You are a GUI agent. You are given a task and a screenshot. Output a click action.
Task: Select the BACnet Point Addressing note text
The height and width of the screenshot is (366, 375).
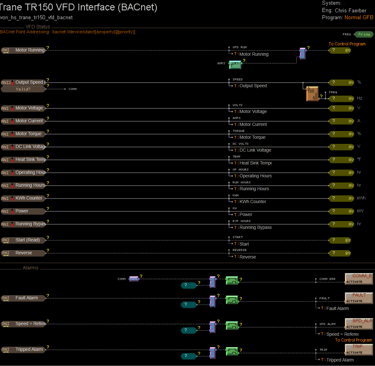(x=68, y=32)
